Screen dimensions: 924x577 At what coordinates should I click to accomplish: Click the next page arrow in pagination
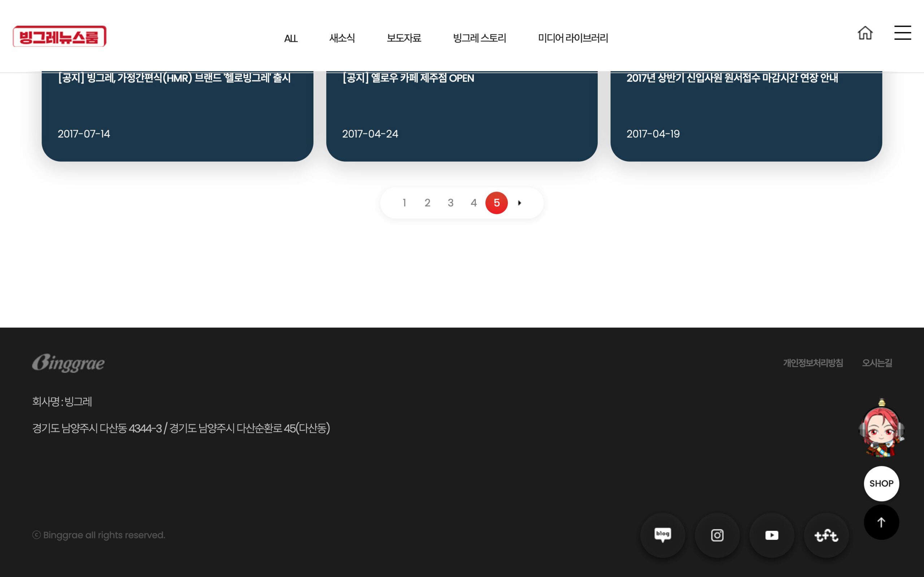[520, 203]
